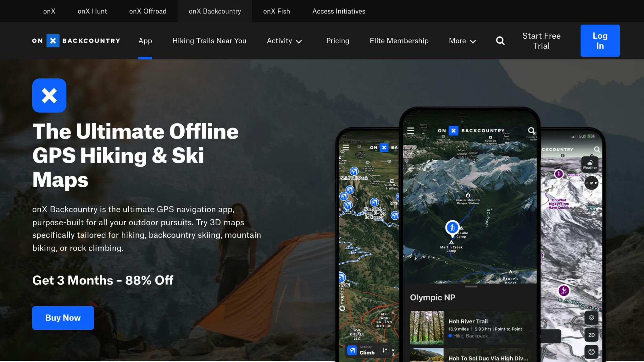
Task: Expand the More dropdown menu
Action: pos(462,41)
